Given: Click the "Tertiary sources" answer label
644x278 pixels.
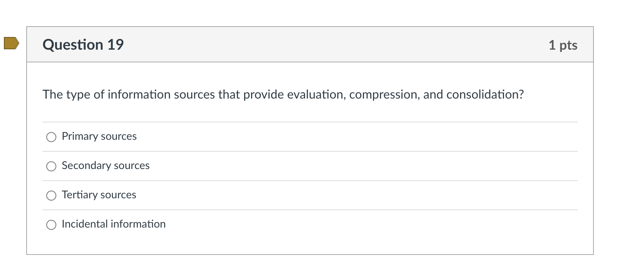Looking at the screenshot, I should click(x=99, y=195).
